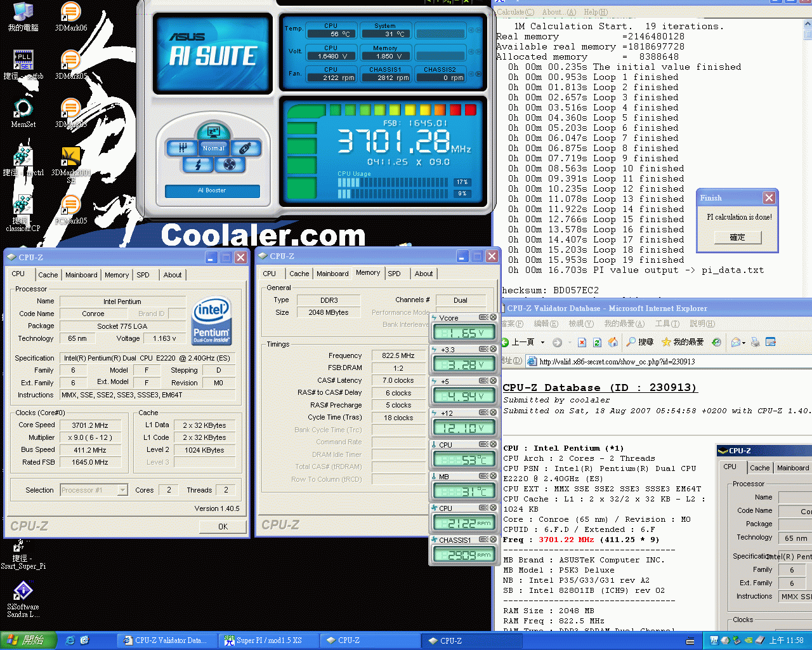Click the left arrow on Temp monitor row
The image size is (812, 650).
point(471,30)
